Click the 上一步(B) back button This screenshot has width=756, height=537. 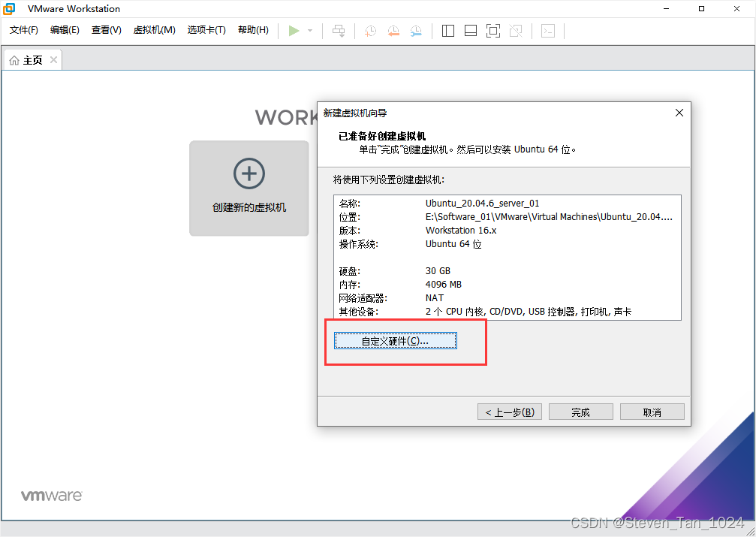510,412
